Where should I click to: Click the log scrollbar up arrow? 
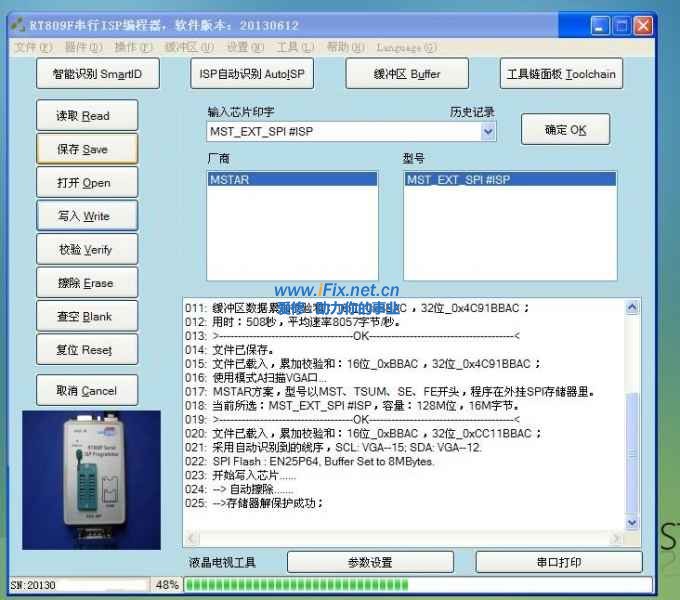click(632, 307)
